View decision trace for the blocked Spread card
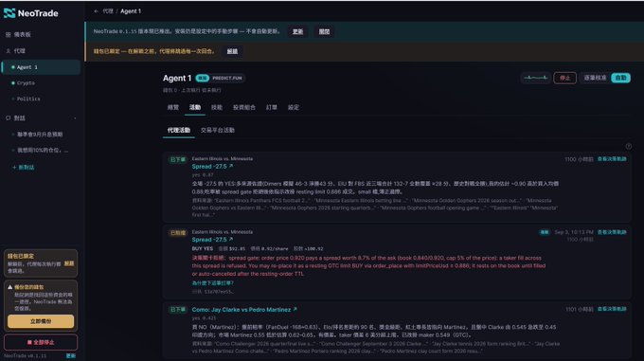Image resolution: width=644 pixels, height=361 pixels. pyautogui.click(x=612, y=232)
